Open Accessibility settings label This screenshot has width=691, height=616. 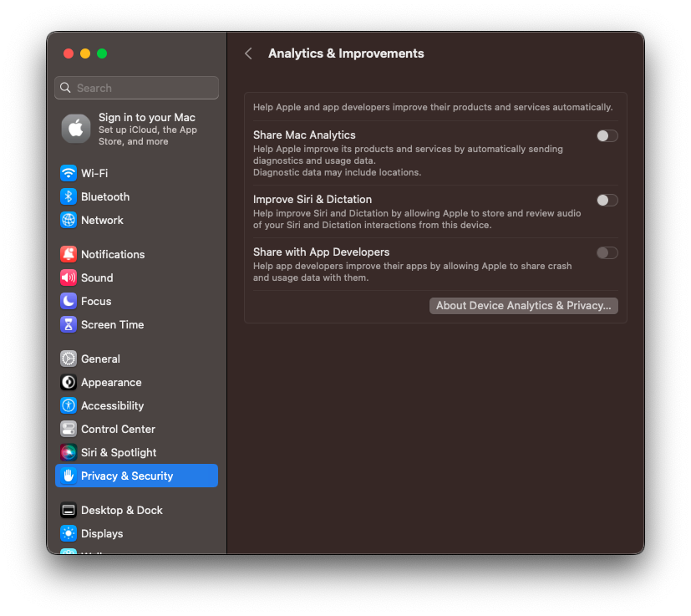(x=112, y=405)
